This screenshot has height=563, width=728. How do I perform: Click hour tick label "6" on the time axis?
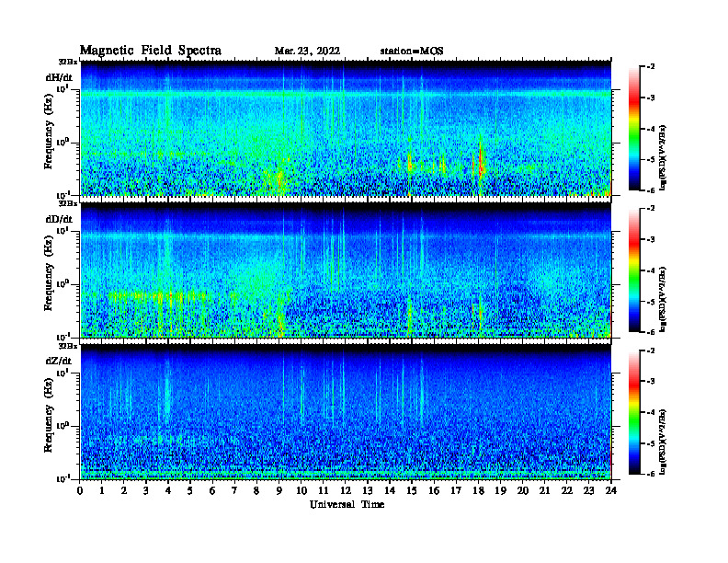point(212,490)
